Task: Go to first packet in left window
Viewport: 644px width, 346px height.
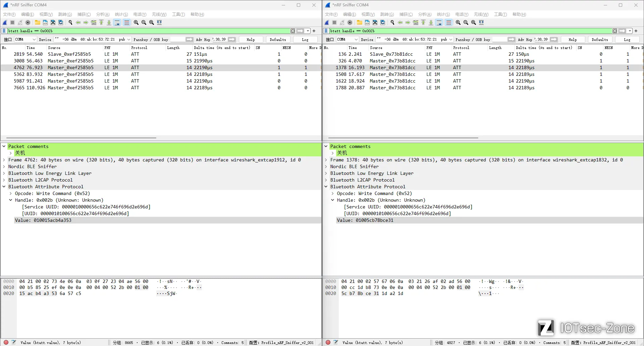Action: point(101,22)
